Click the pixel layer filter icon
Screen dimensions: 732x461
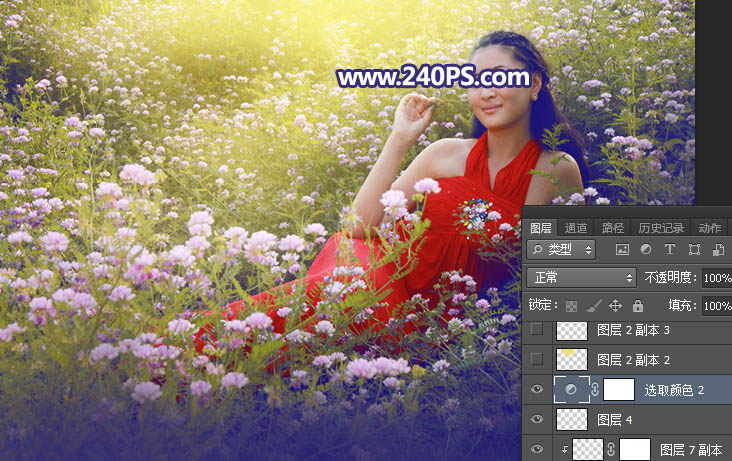pos(622,249)
